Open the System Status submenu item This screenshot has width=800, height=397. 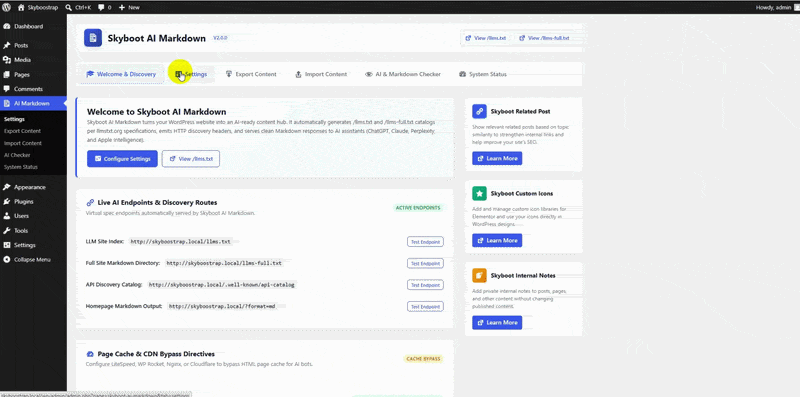[21, 167]
